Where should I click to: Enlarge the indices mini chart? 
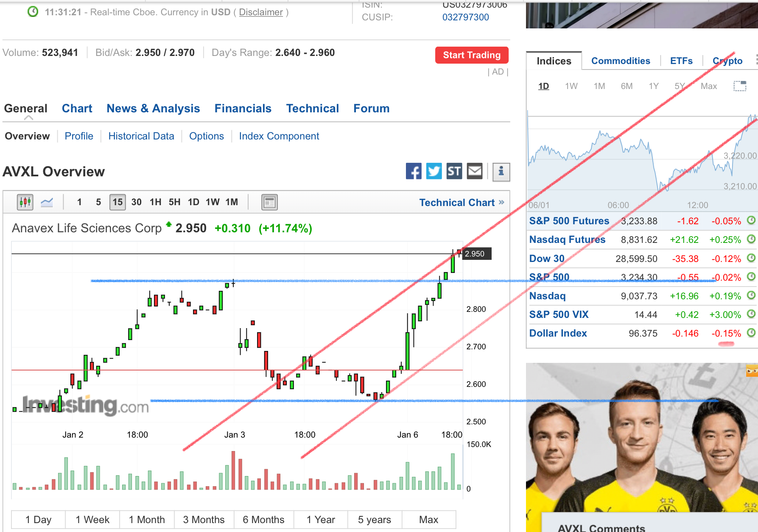740,86
